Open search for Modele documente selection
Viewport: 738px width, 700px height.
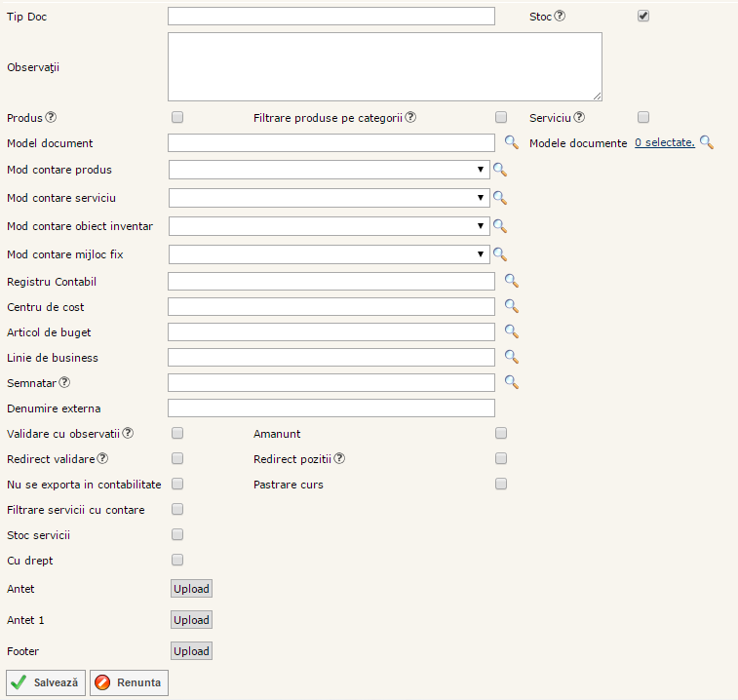coord(707,143)
